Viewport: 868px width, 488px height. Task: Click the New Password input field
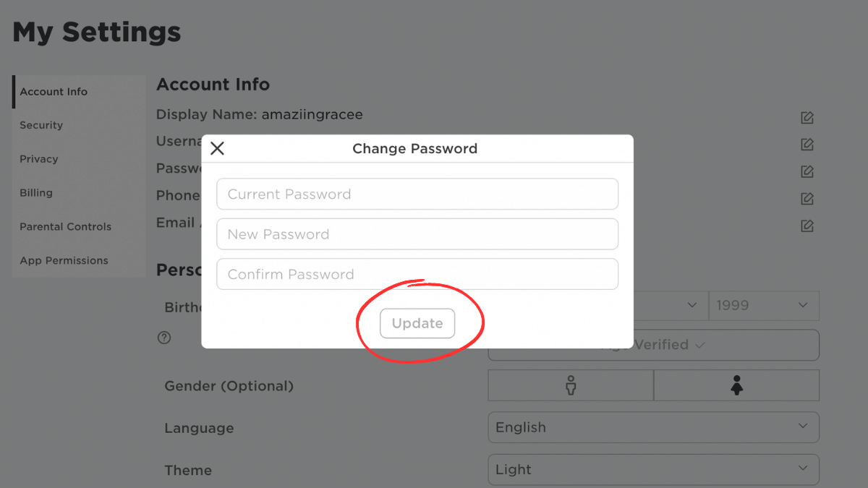click(x=417, y=234)
